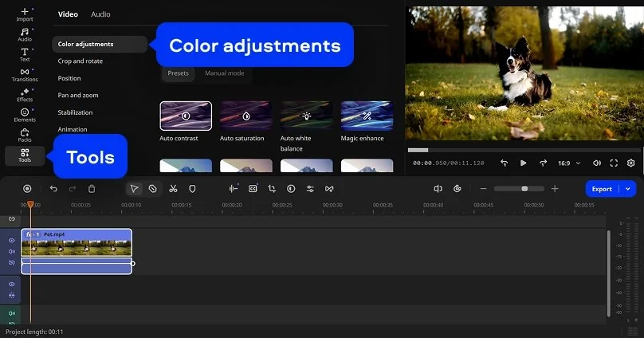The image size is (644, 338).
Task: Click the preview playback progress bar
Action: point(524,151)
